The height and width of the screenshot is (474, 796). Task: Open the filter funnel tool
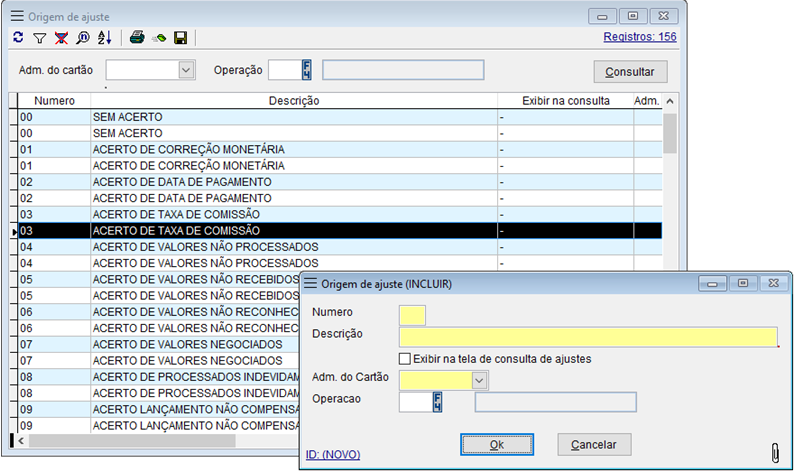40,38
